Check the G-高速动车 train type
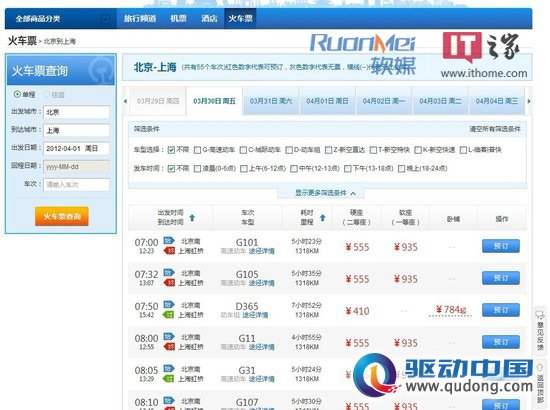 (x=197, y=150)
